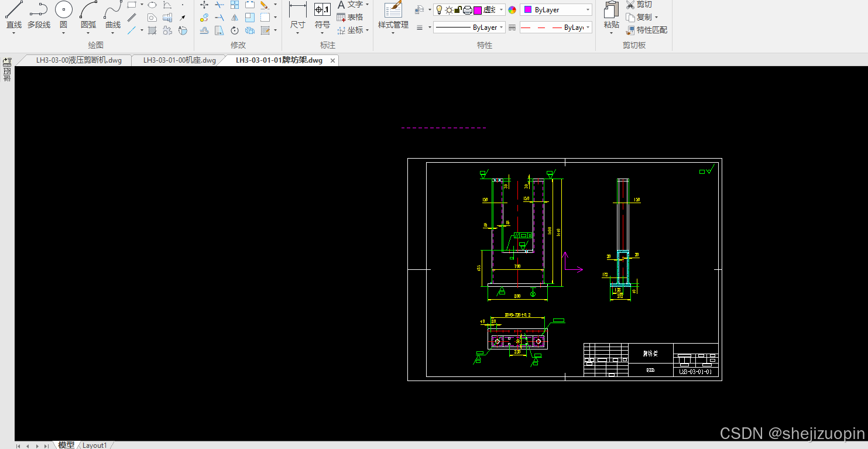
Task: Toggle layer plot printer icon
Action: point(468,10)
